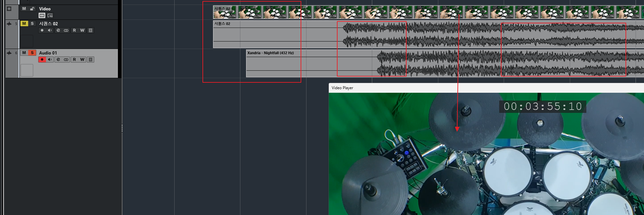Viewport: 644px width, 215px height.
Task: Enable Write Automation on track 시퀀스 02
Action: point(82,30)
